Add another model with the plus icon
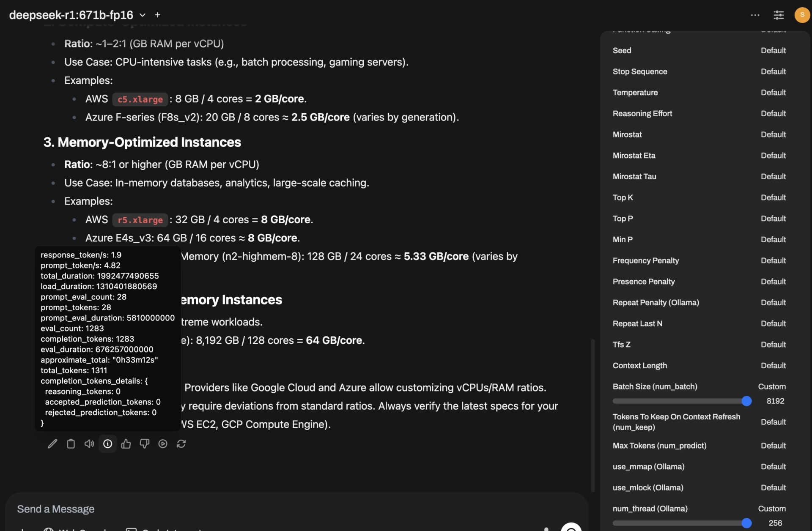This screenshot has width=812, height=531. (157, 15)
